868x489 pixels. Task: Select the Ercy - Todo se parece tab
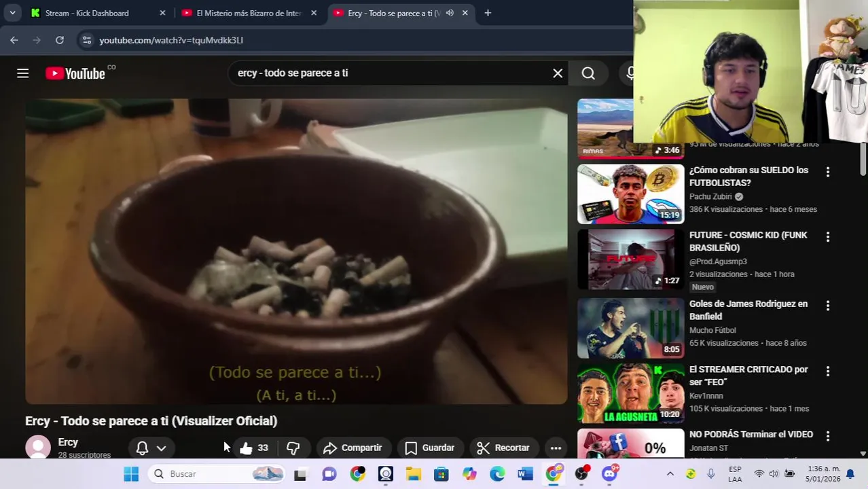point(393,13)
